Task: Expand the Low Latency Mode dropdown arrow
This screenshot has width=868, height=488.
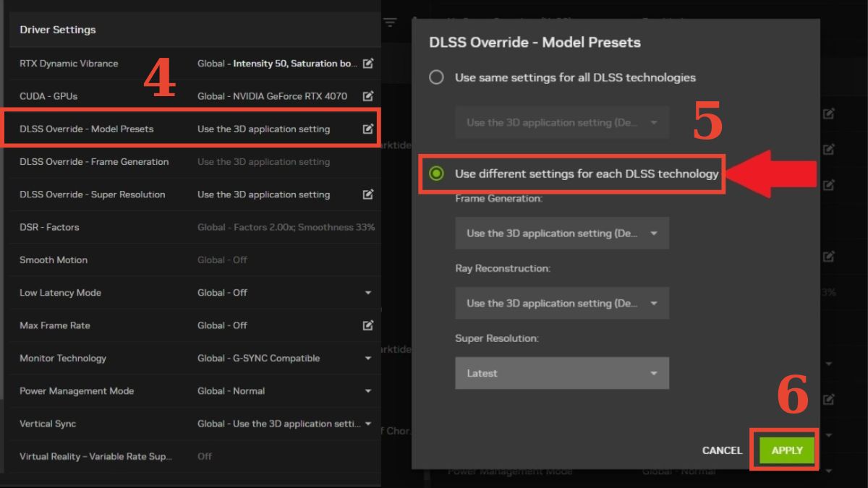Action: (x=368, y=293)
